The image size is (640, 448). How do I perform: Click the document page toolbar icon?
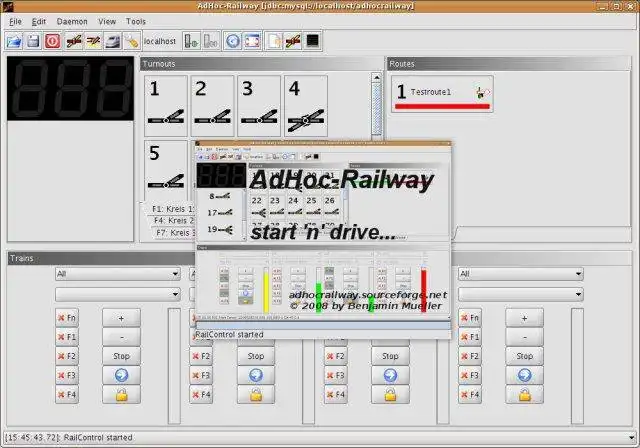pyautogui.click(x=274, y=41)
